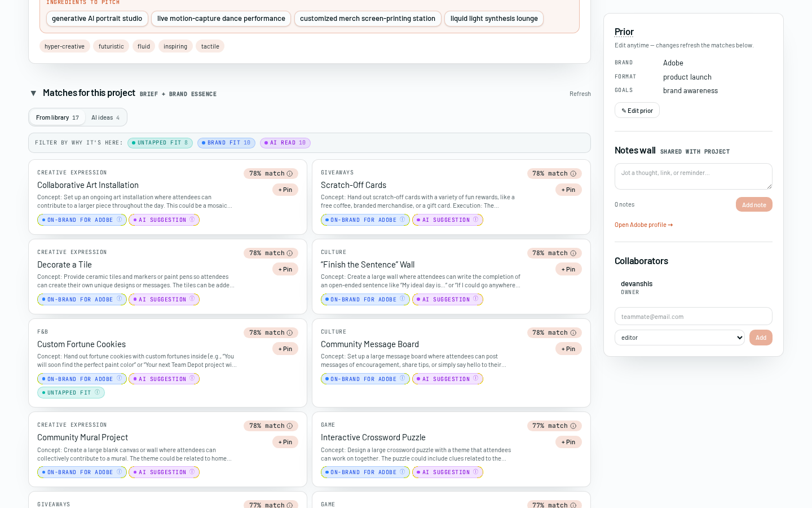Toggle the AI Read filter chip
The width and height of the screenshot is (812, 508).
click(x=285, y=143)
